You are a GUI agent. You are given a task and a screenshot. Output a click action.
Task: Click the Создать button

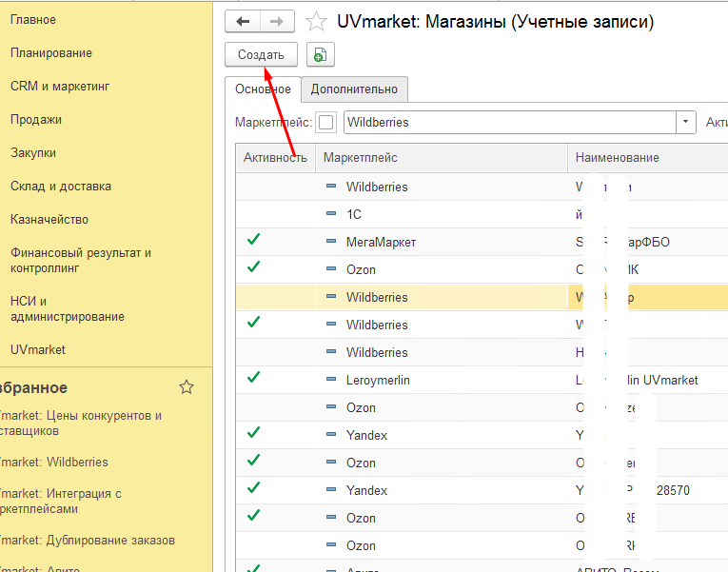click(x=261, y=55)
